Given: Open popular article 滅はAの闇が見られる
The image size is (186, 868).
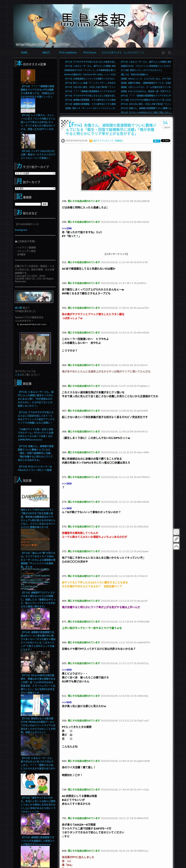Looking at the screenshot, I should click(x=38, y=560).
